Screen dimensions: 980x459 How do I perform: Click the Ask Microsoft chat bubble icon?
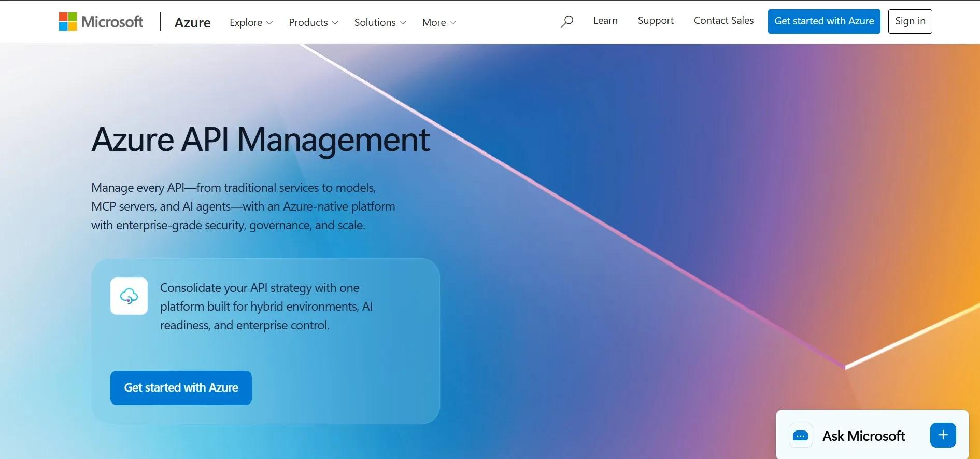(801, 436)
